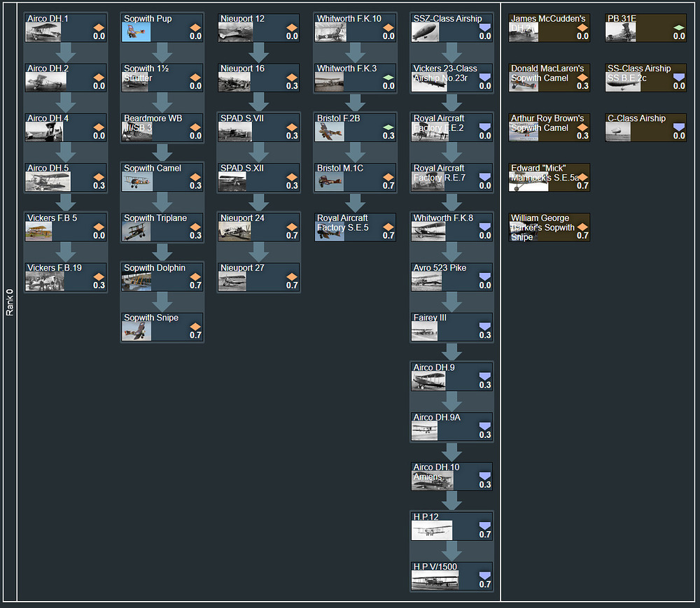Click the Rank 0 side label
Screen dimensions: 700x608
pyautogui.click(x=10, y=302)
